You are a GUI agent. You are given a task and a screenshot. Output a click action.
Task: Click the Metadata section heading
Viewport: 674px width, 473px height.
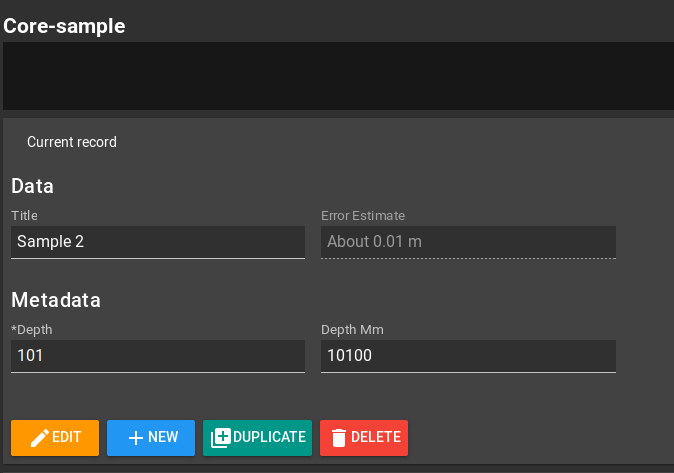pyautogui.click(x=56, y=300)
